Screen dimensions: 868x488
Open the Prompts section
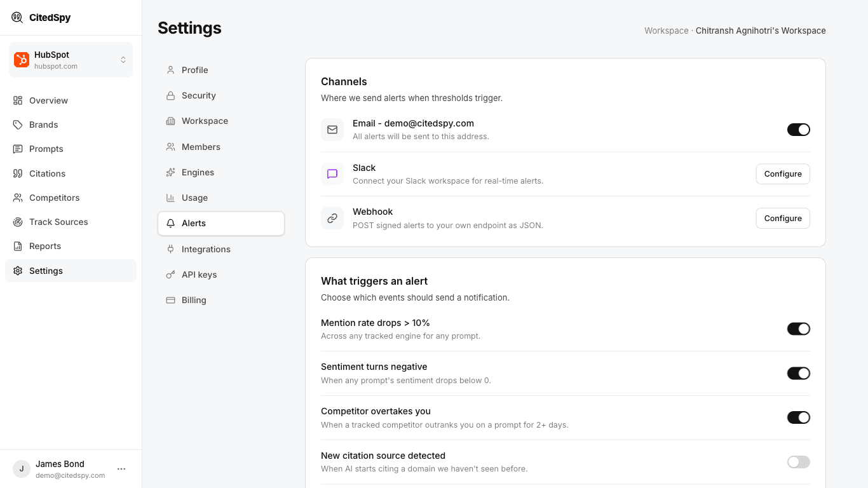click(71, 149)
